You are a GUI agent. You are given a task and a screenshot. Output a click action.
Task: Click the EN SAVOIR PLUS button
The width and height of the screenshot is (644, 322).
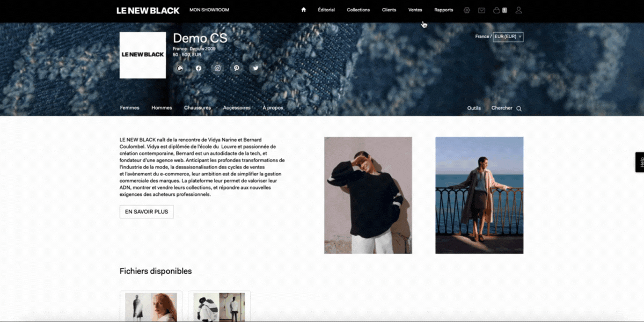tap(147, 211)
